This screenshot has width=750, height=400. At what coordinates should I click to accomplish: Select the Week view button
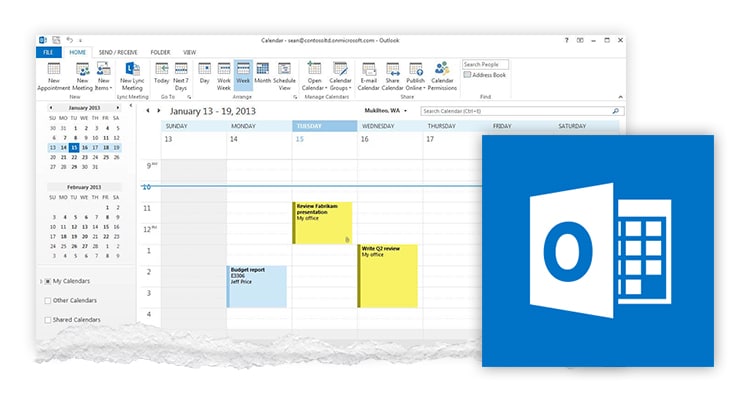pyautogui.click(x=243, y=74)
